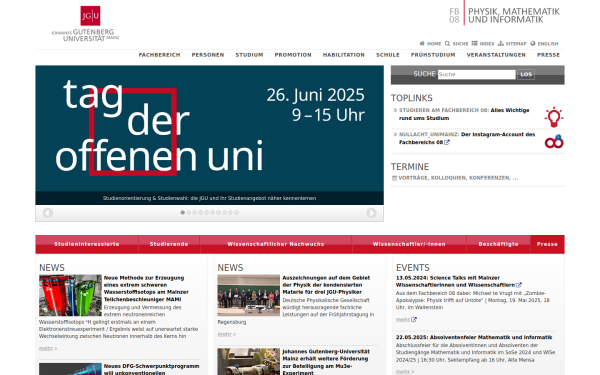Click the Instagram circles icon in Toplinks
Viewport: 600px width, 375px height.
pyautogui.click(x=554, y=142)
